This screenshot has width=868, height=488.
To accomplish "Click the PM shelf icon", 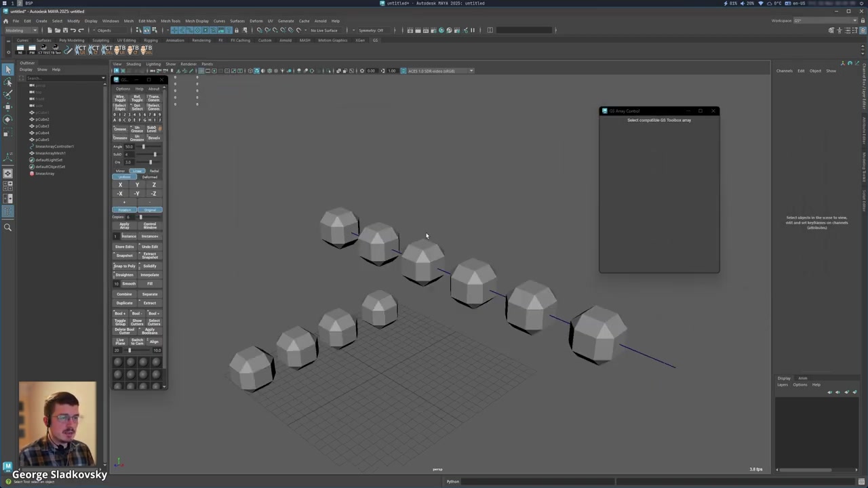I will pyautogui.click(x=32, y=49).
